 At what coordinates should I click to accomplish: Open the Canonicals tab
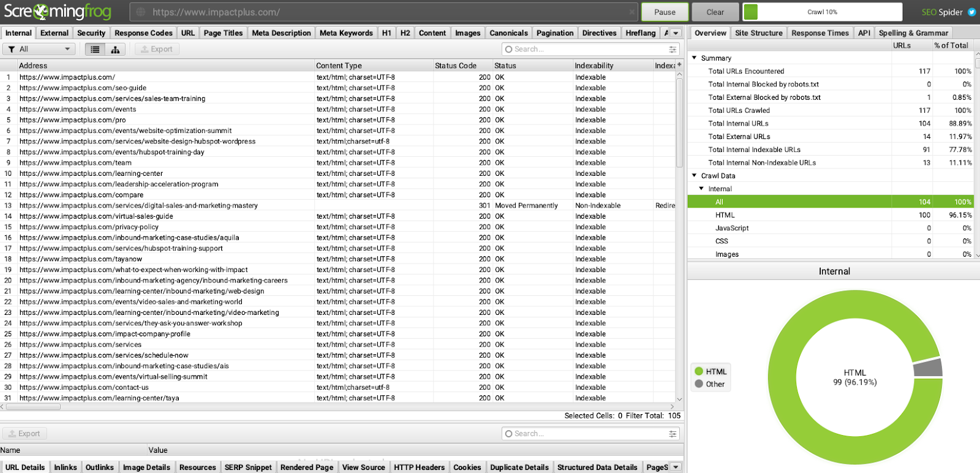pyautogui.click(x=508, y=33)
